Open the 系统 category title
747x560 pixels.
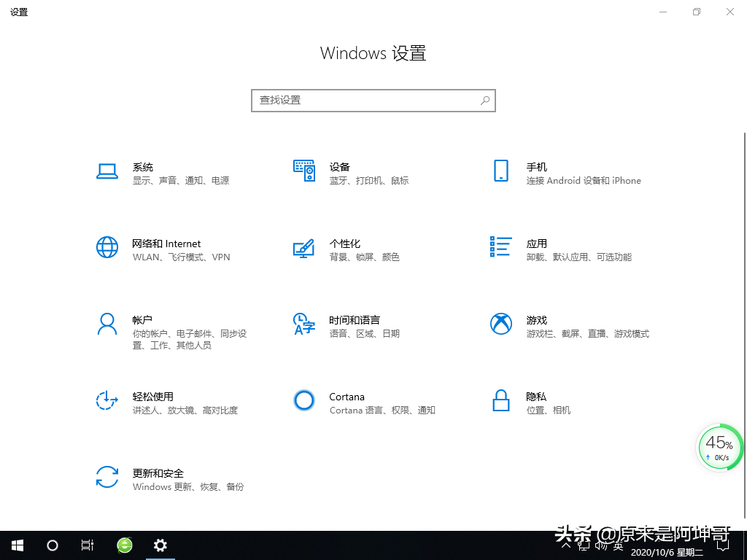143,167
